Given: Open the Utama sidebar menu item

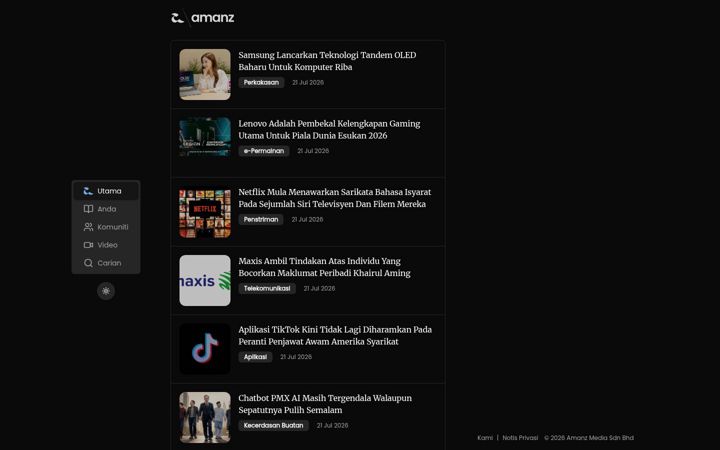Looking at the screenshot, I should pyautogui.click(x=106, y=191).
